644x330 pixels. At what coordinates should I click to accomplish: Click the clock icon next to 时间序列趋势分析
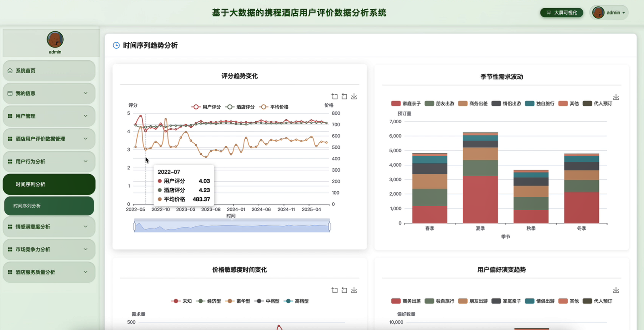(x=116, y=46)
